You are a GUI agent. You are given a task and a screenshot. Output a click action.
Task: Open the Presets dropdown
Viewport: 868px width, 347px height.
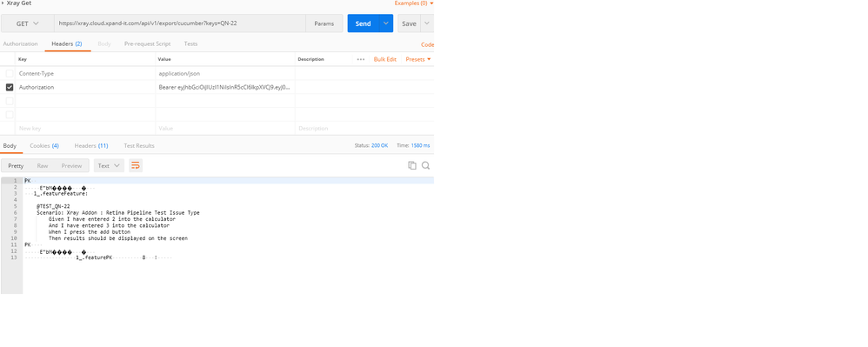coord(418,59)
